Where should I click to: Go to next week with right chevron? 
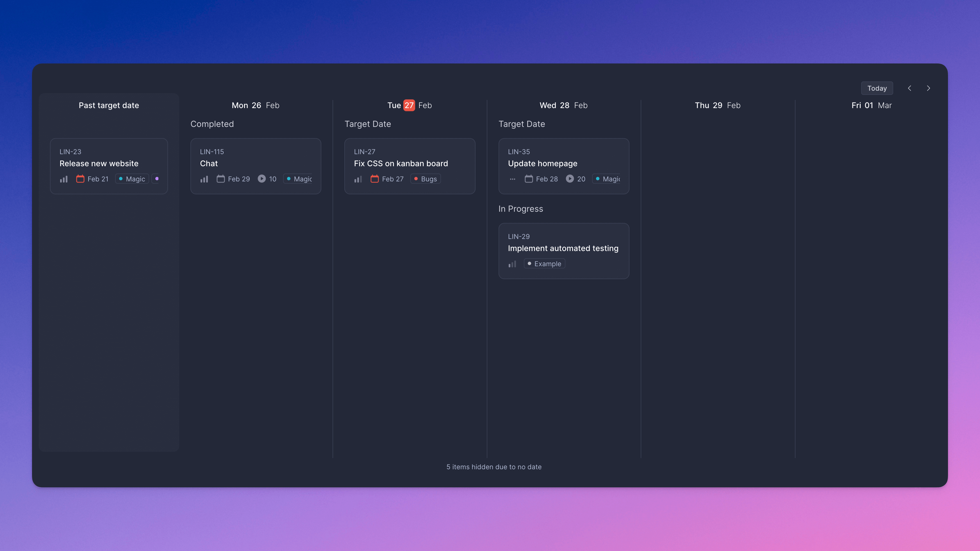click(928, 88)
